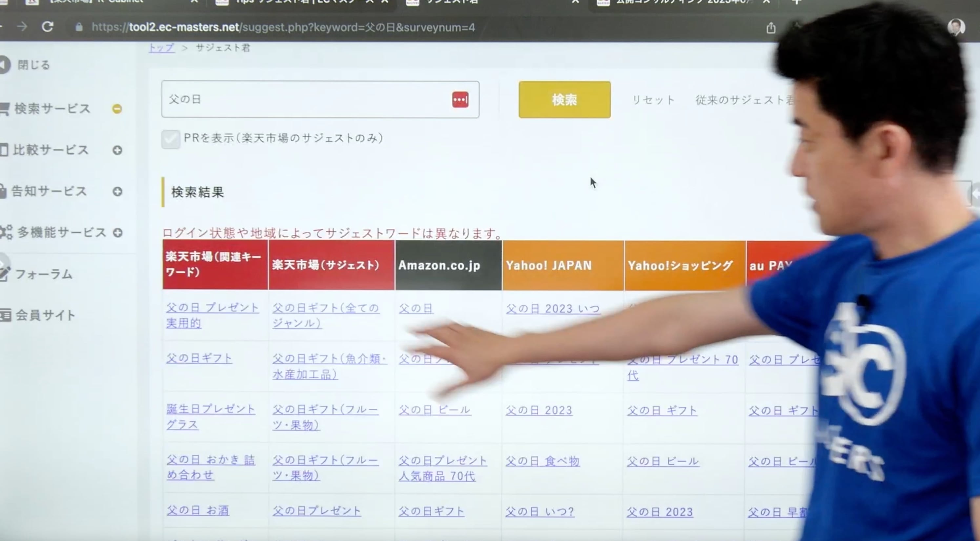Viewport: 980px width, 541px height.
Task: Open the 告知サービス sidebar menu
Action: (50, 191)
